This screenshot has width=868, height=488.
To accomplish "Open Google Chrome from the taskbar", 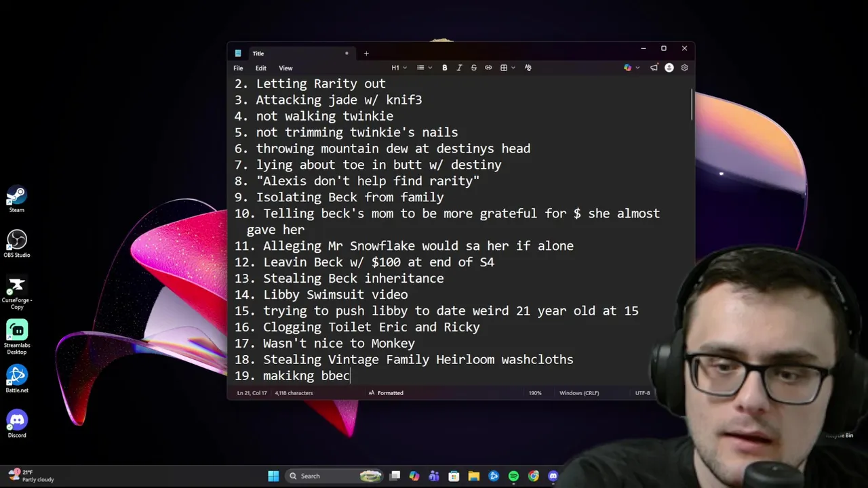I will [x=533, y=476].
